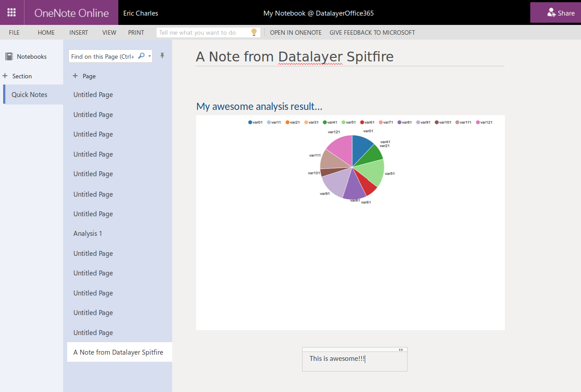581x392 pixels.
Task: Switch to the VIEW tab
Action: point(109,32)
